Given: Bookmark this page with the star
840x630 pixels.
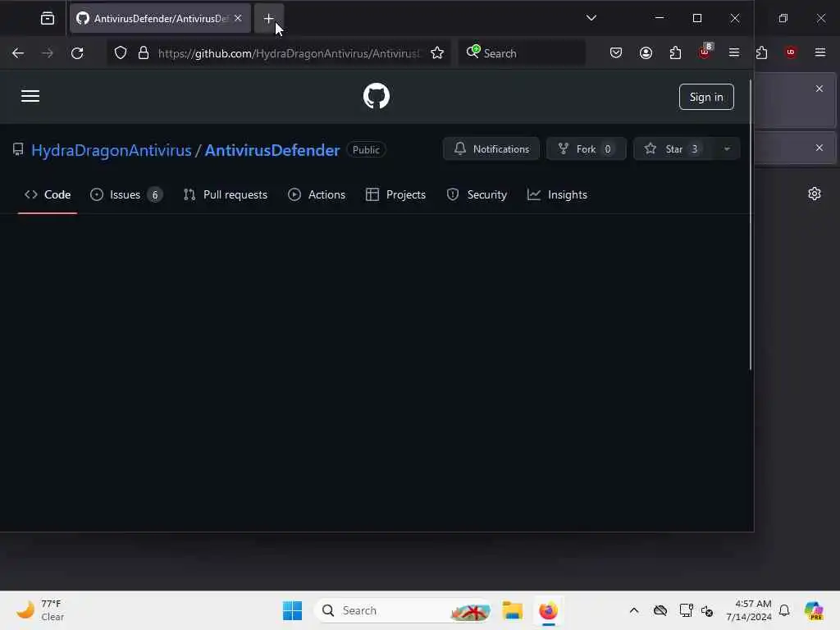Looking at the screenshot, I should point(437,53).
